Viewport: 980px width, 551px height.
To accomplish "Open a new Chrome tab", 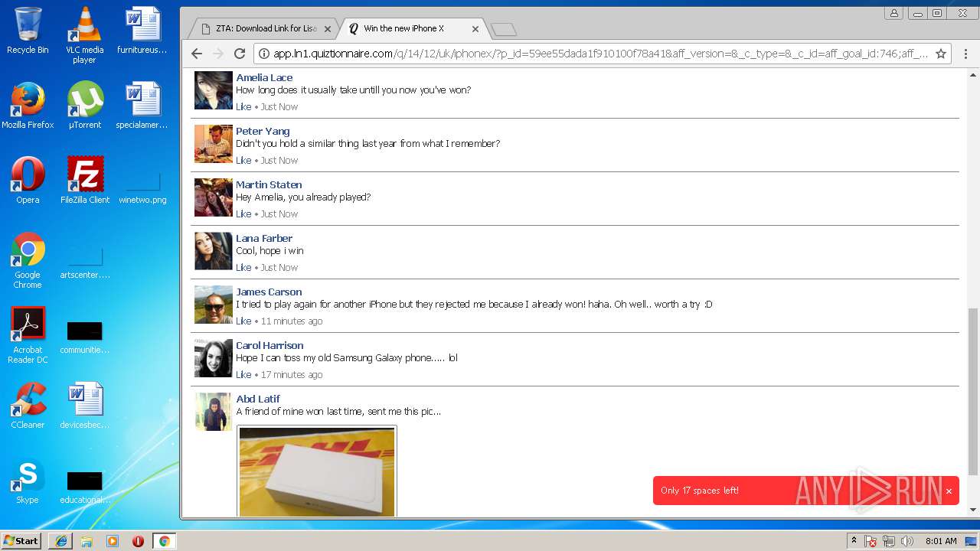I will coord(503,30).
